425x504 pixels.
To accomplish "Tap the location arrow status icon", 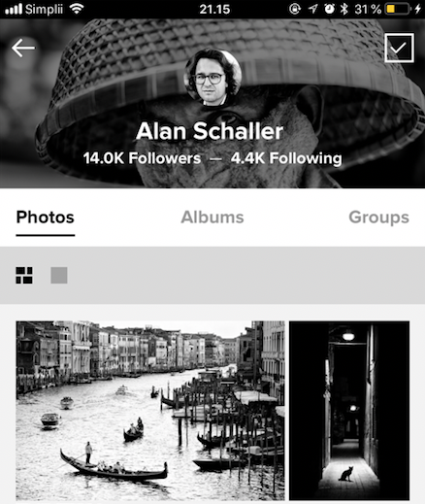I will (312, 9).
